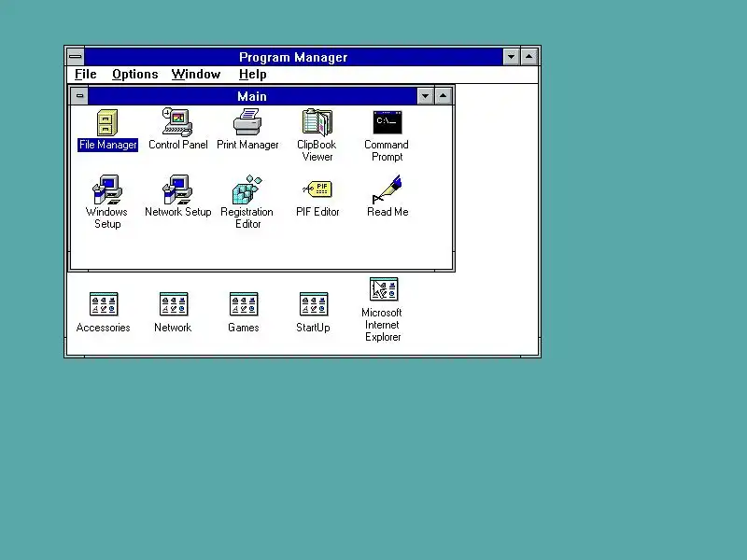Open the File menu
The height and width of the screenshot is (560, 747).
(x=86, y=75)
